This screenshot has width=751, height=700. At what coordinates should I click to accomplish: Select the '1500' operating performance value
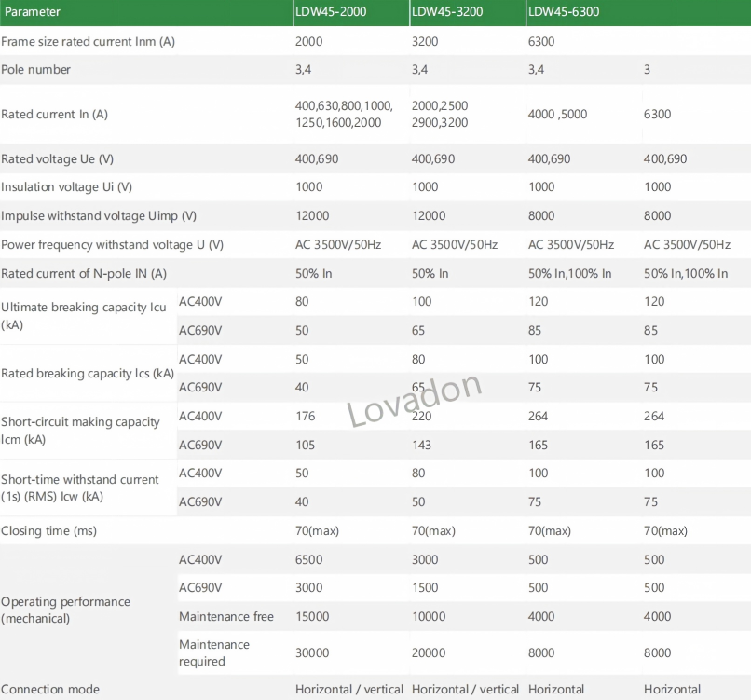[425, 587]
